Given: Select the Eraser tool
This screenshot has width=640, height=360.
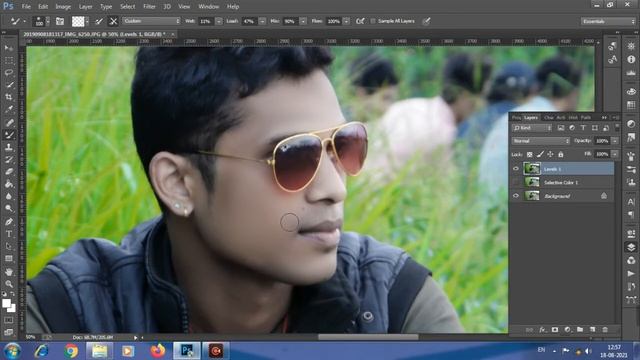Looking at the screenshot, I should point(9,171).
